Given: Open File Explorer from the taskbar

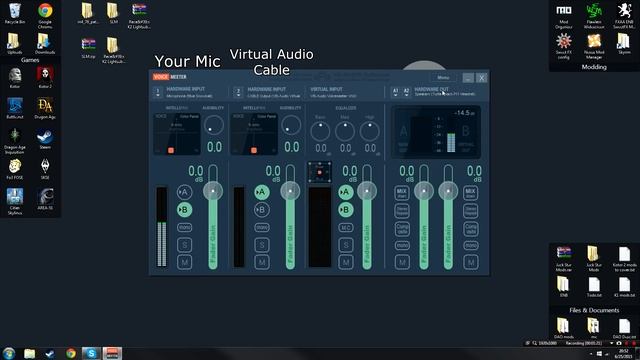Looking at the screenshot, I should point(29,353).
